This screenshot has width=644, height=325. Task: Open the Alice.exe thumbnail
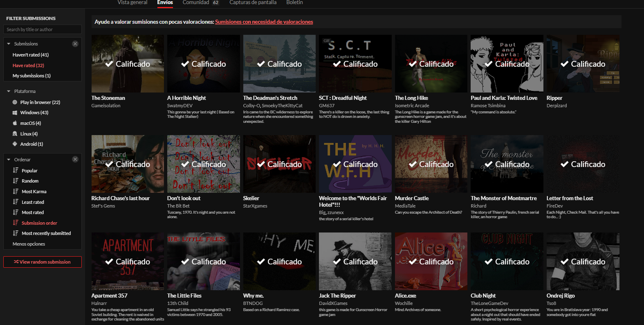(431, 261)
